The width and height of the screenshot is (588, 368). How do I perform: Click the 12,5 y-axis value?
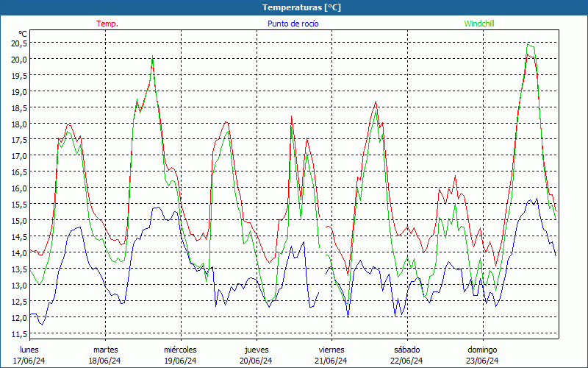[19, 301]
